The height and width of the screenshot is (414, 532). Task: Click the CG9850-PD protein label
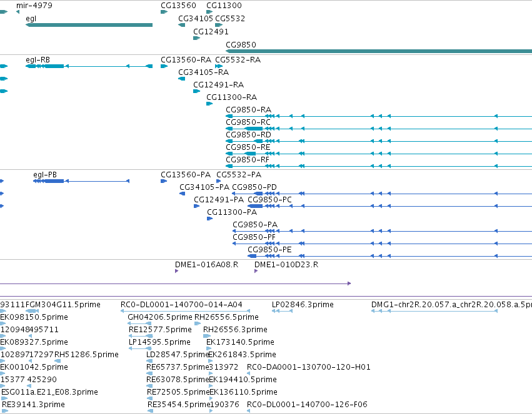(x=254, y=187)
